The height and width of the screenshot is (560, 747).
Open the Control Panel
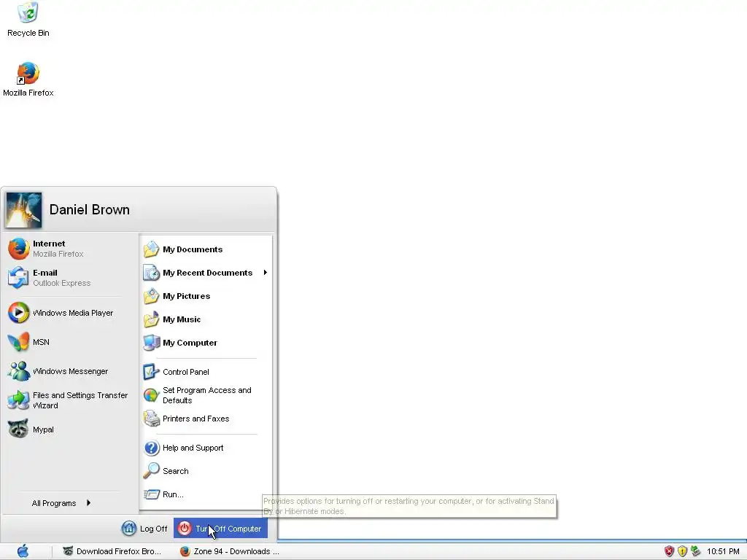point(206,371)
